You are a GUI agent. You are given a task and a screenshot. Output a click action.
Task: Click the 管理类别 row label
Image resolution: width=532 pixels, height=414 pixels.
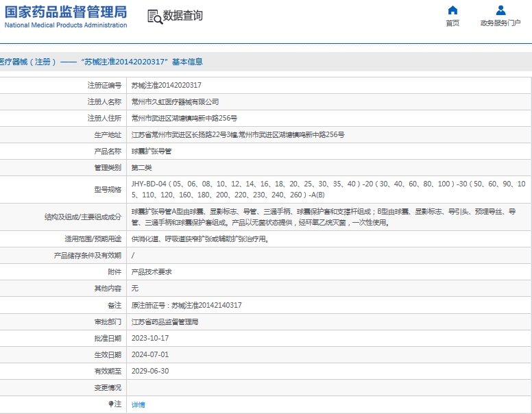point(108,168)
